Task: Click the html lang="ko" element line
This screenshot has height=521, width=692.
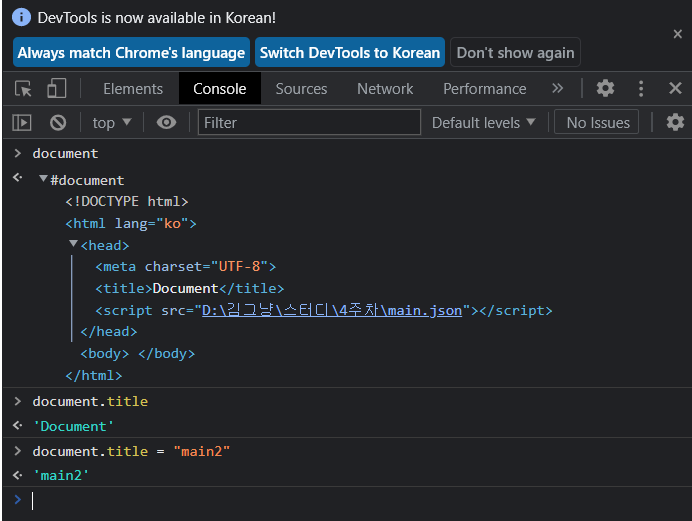Action: point(131,224)
